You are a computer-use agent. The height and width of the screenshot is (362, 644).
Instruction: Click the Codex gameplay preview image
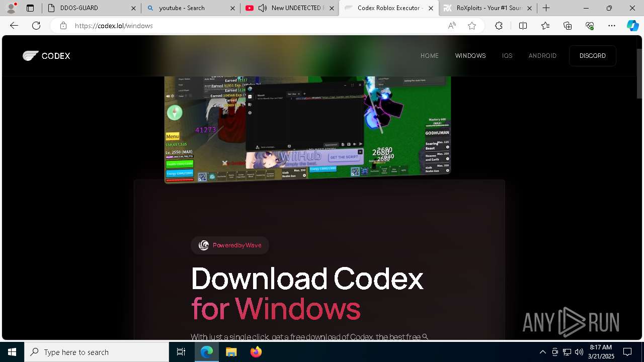point(308,130)
